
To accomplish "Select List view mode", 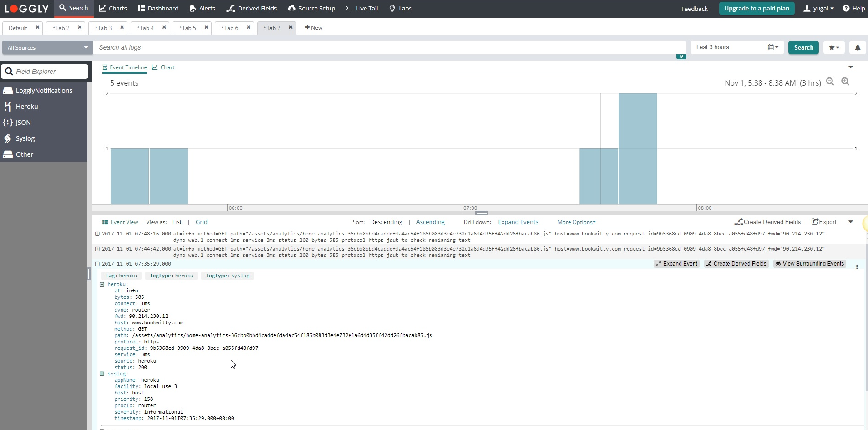I will click(x=177, y=222).
